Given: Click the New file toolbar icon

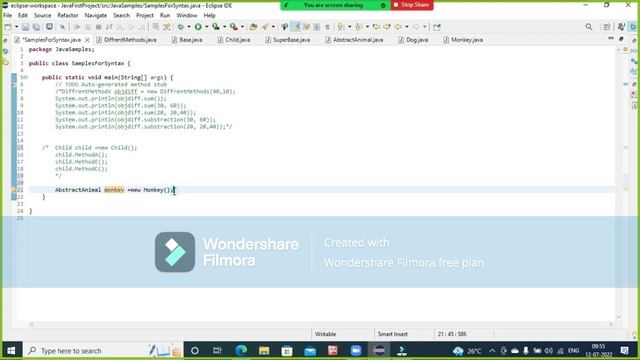Looking at the screenshot, I should click(x=8, y=27).
